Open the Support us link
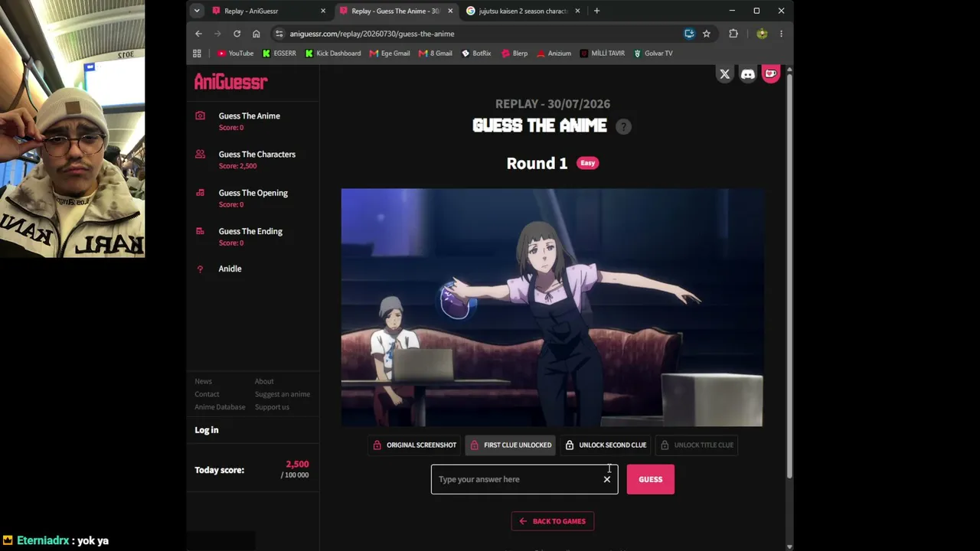The image size is (980, 551). pyautogui.click(x=272, y=407)
